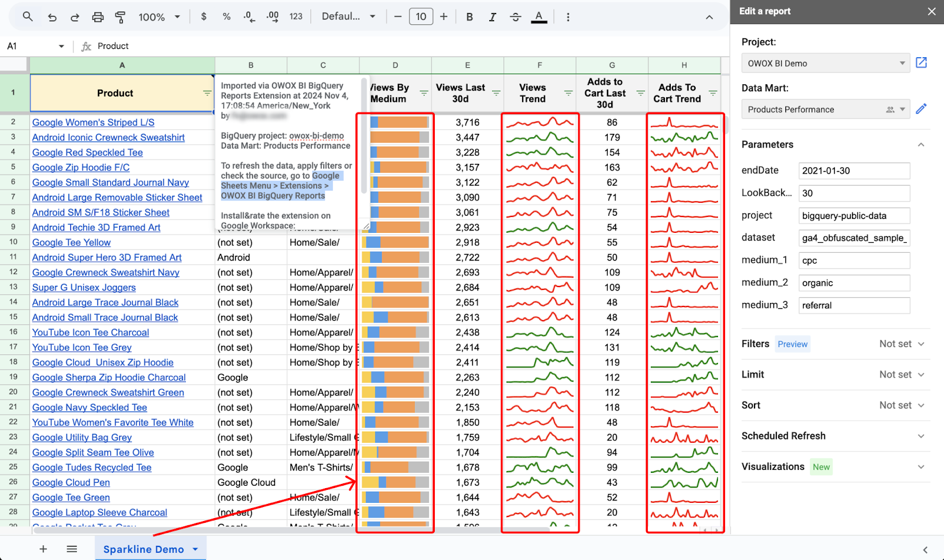Open the Google Cloud Pen product link
Screen dimensions: 944x560
coord(71,482)
